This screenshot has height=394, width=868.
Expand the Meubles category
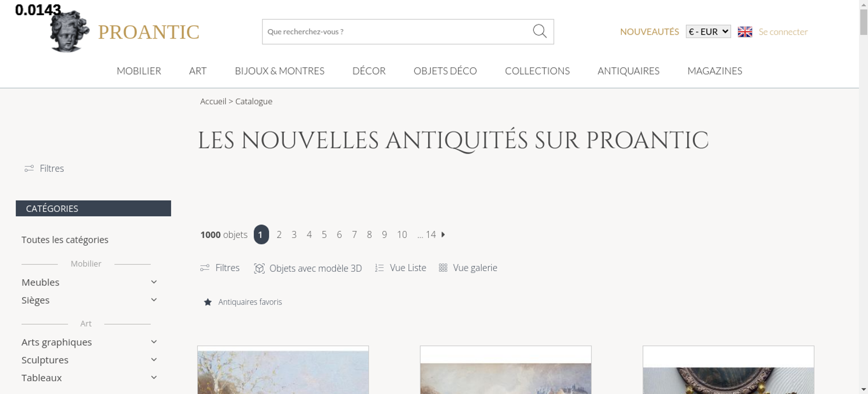coord(154,282)
